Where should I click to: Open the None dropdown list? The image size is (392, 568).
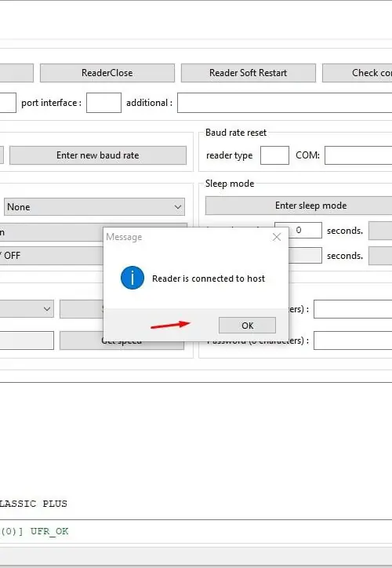pos(94,207)
